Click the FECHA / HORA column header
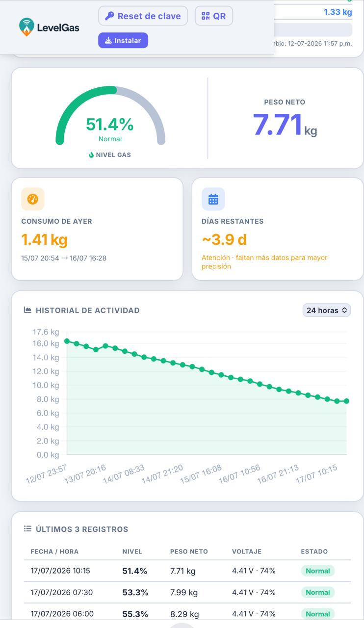364x628 pixels. (54, 551)
